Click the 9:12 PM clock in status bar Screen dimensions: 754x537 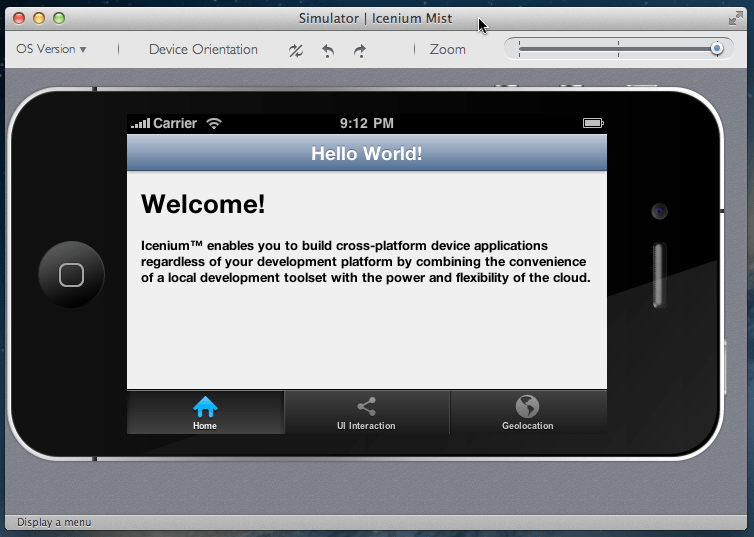tap(366, 124)
